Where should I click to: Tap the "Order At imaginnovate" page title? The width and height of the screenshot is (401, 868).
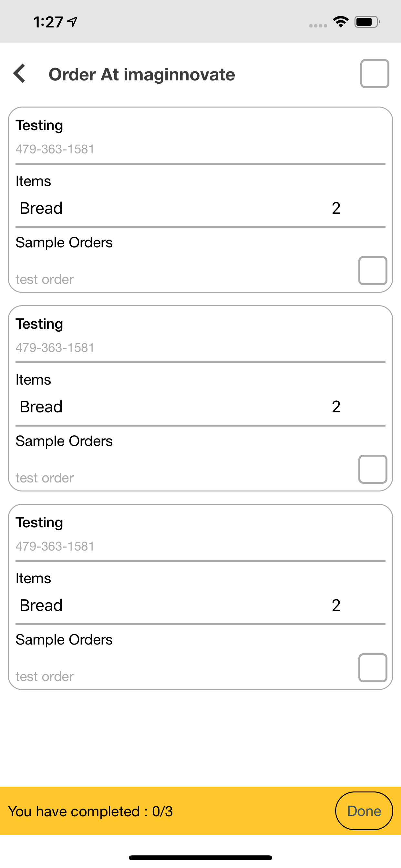pos(141,75)
